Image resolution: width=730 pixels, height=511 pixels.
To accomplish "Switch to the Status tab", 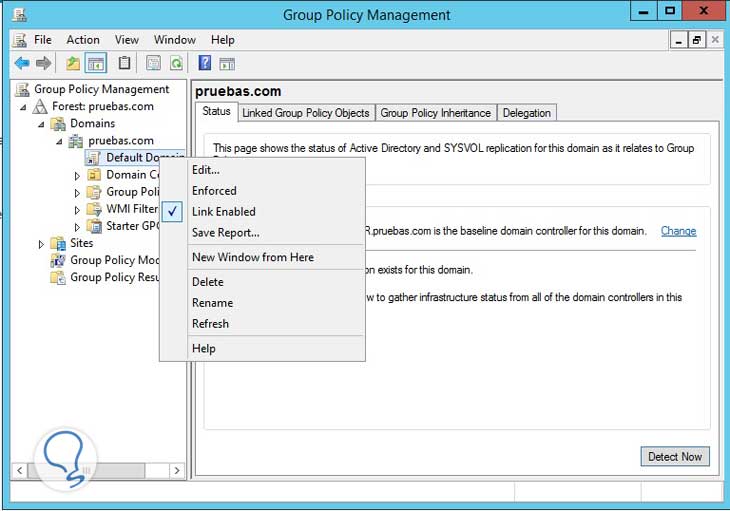I will tap(216, 112).
